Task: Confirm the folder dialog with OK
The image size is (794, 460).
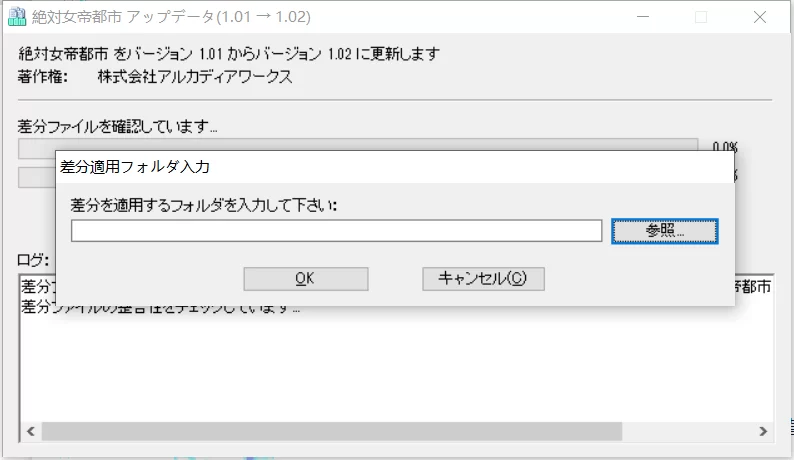Action: (x=306, y=279)
